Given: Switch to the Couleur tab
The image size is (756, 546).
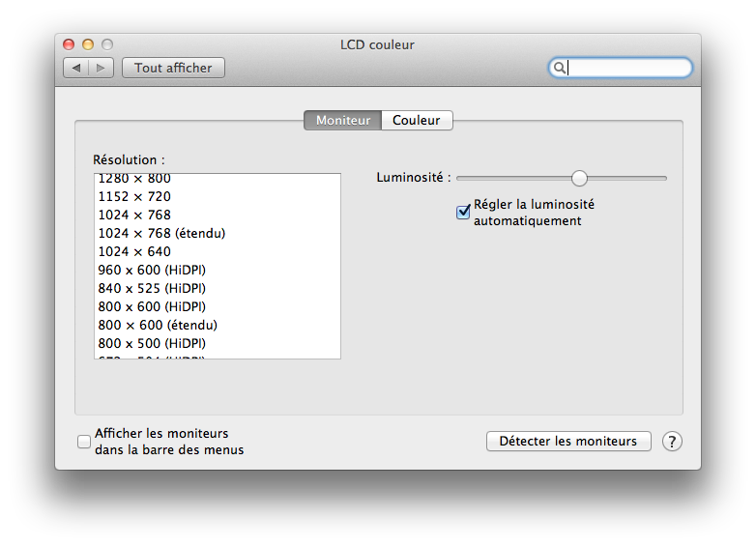Looking at the screenshot, I should pyautogui.click(x=417, y=120).
